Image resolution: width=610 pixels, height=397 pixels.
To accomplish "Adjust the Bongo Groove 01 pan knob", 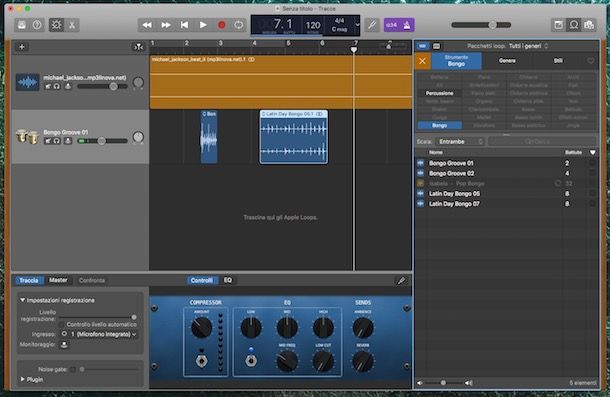I will 138,137.
